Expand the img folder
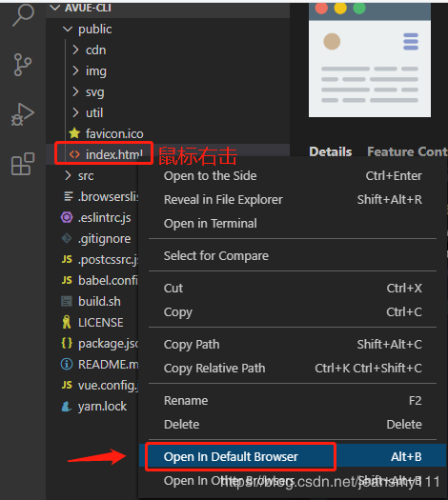 tap(75, 70)
